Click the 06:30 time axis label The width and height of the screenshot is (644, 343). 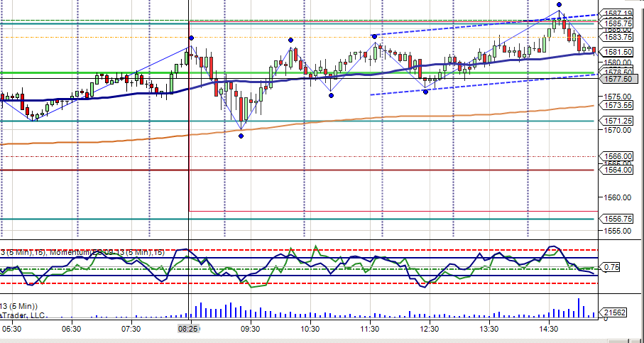click(72, 329)
